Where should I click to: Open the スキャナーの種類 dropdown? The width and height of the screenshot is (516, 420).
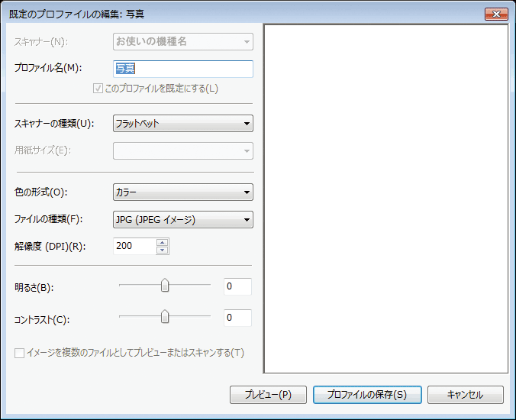(x=182, y=123)
